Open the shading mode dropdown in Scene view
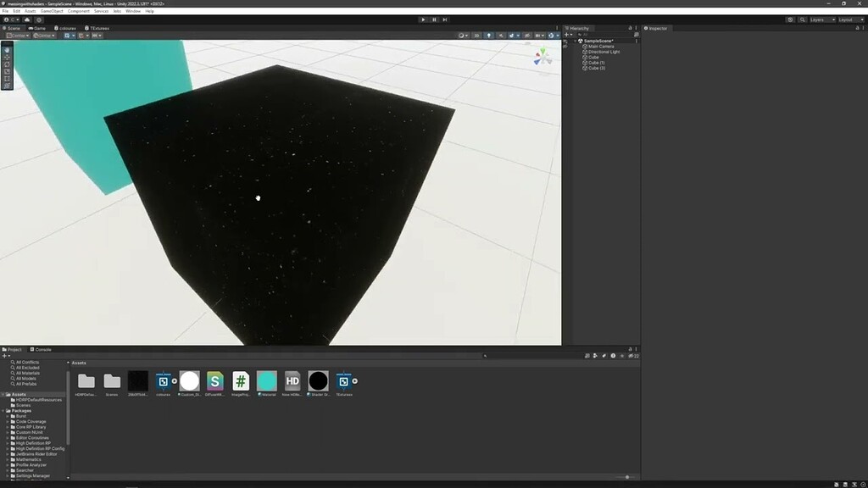 tap(463, 36)
